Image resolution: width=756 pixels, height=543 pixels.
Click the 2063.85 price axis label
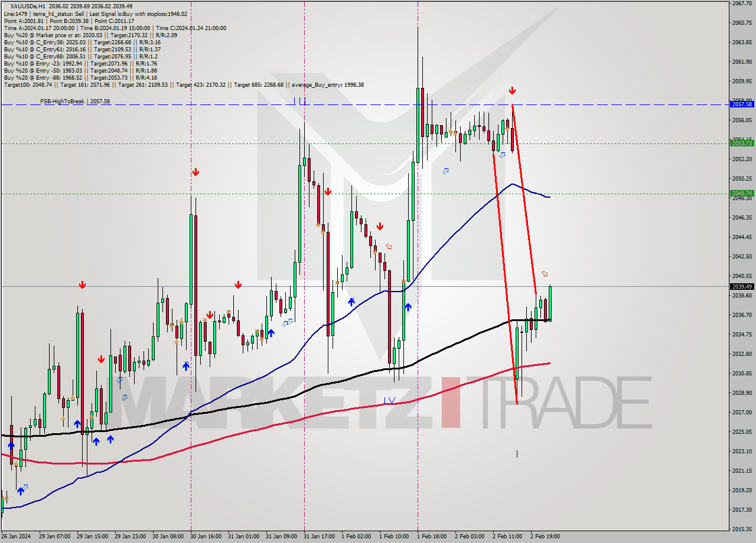pyautogui.click(x=742, y=42)
